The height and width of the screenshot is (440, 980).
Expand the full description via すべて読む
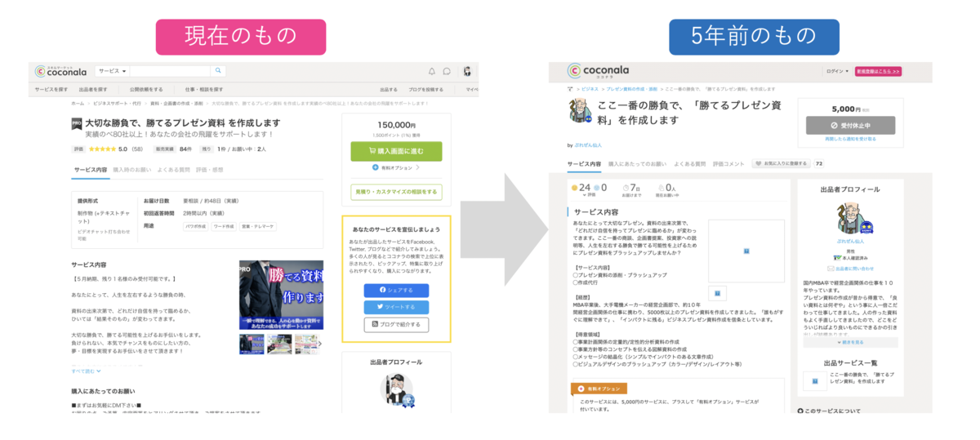click(x=87, y=371)
